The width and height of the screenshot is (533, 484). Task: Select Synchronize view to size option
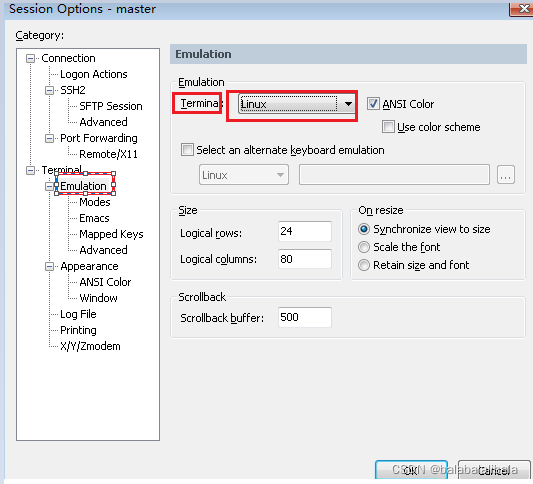(x=364, y=229)
